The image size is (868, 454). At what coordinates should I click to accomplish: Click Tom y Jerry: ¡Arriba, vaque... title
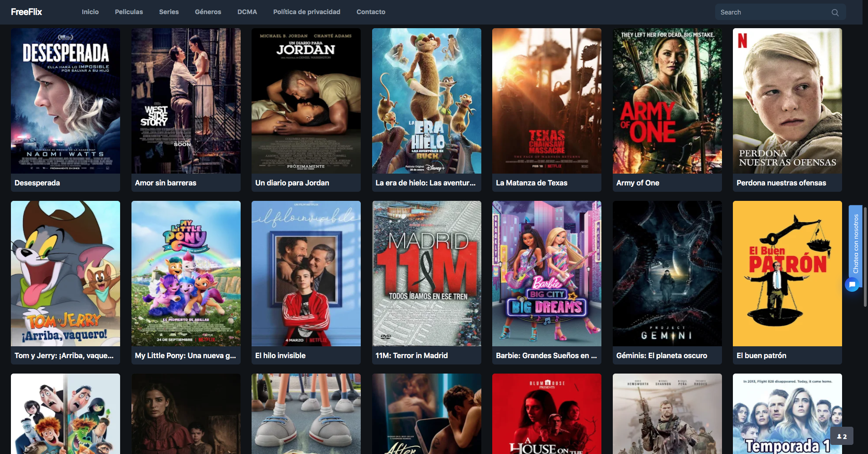tap(64, 355)
